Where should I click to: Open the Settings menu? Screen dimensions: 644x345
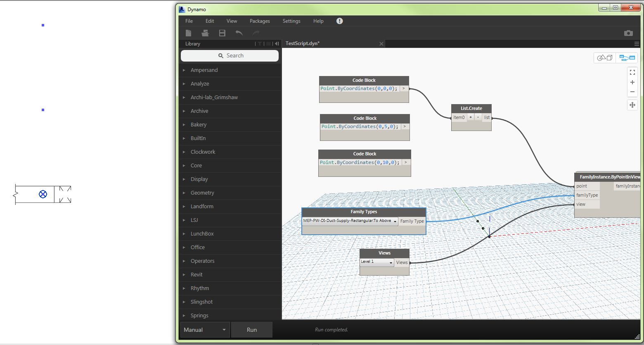click(x=291, y=21)
